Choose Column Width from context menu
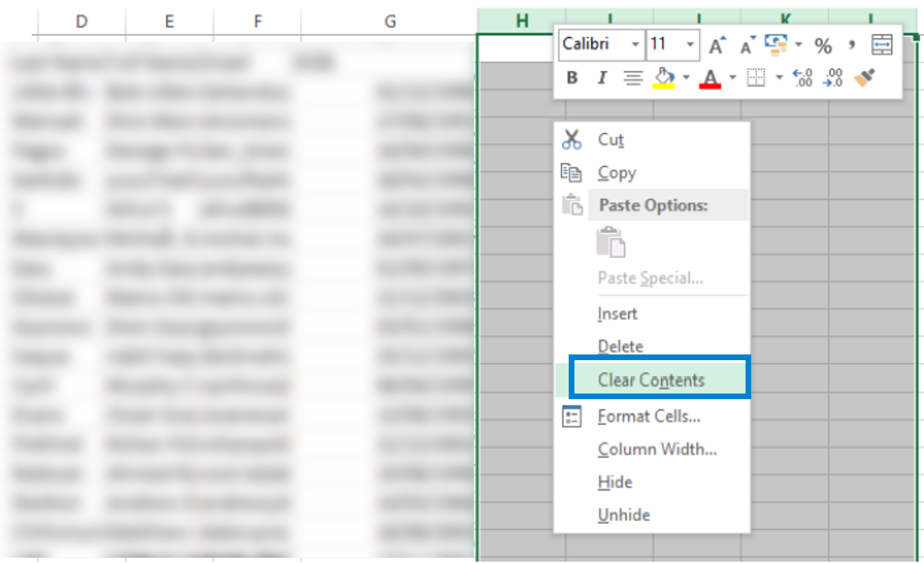 tap(652, 449)
